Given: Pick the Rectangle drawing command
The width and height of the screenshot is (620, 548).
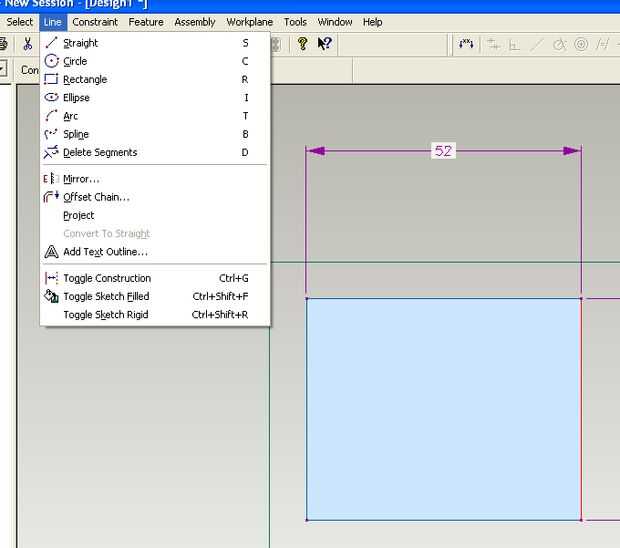Looking at the screenshot, I should coord(155,79).
